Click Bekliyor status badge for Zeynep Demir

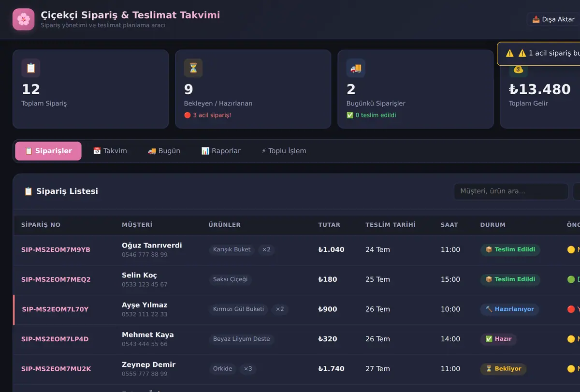[503, 369]
